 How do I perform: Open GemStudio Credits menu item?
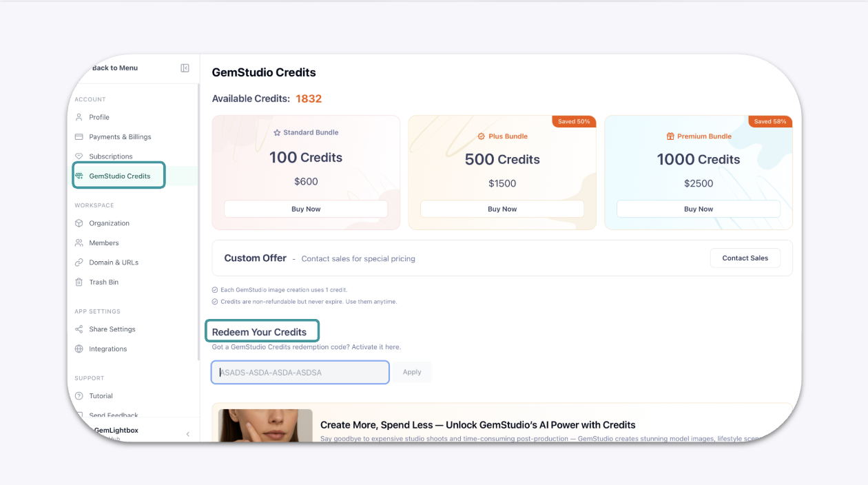119,176
